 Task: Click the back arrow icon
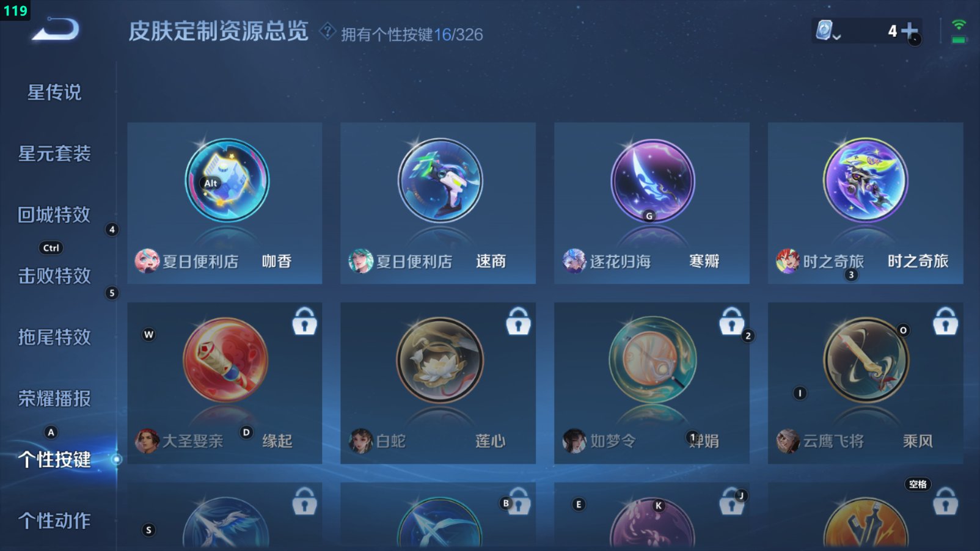56,29
